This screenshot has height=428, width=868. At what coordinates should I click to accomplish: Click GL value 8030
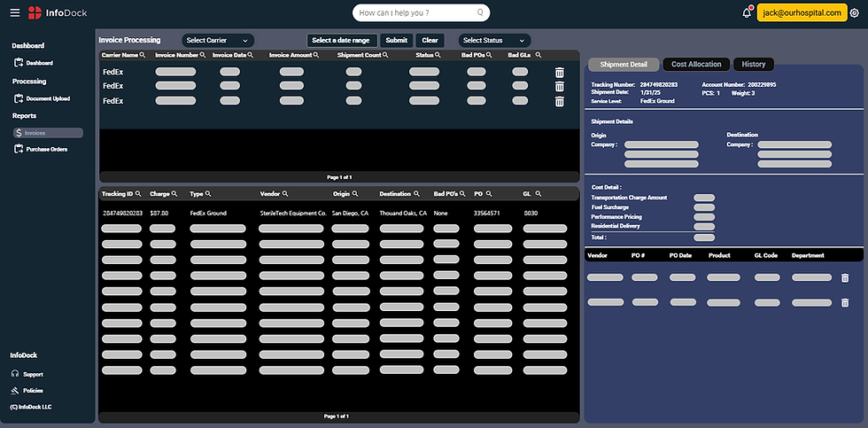pos(531,214)
